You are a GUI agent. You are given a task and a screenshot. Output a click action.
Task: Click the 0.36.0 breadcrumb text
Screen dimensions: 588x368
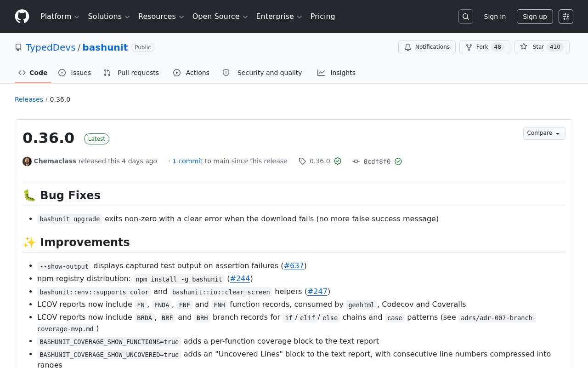60,99
